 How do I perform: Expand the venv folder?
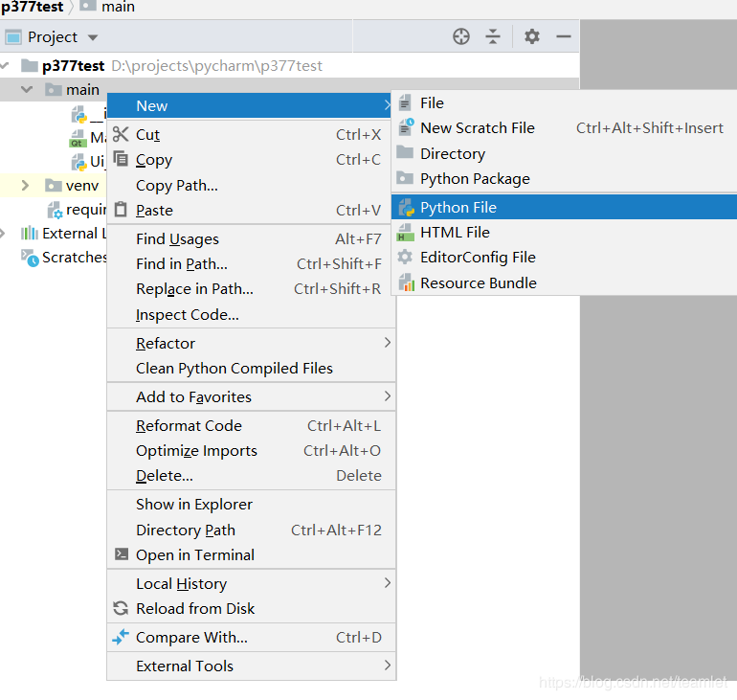[26, 185]
